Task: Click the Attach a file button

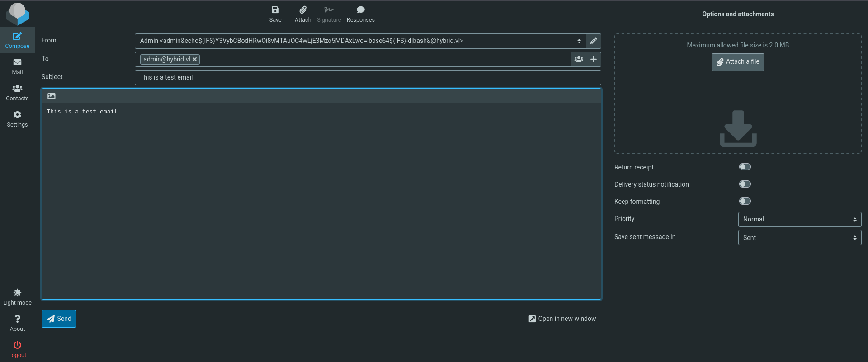Action: pyautogui.click(x=737, y=62)
